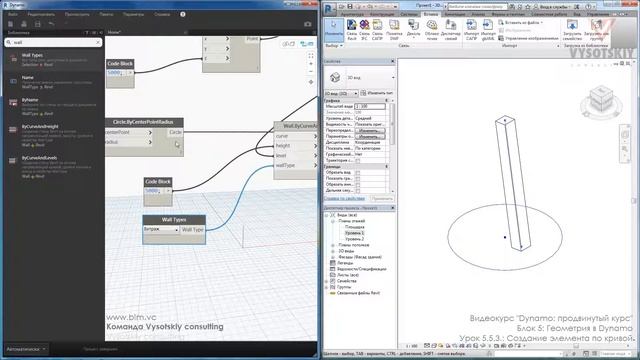This screenshot has height=360, width=640.
Task: Click the zoom in plus icon in Dynamo canvas
Action: (311, 64)
